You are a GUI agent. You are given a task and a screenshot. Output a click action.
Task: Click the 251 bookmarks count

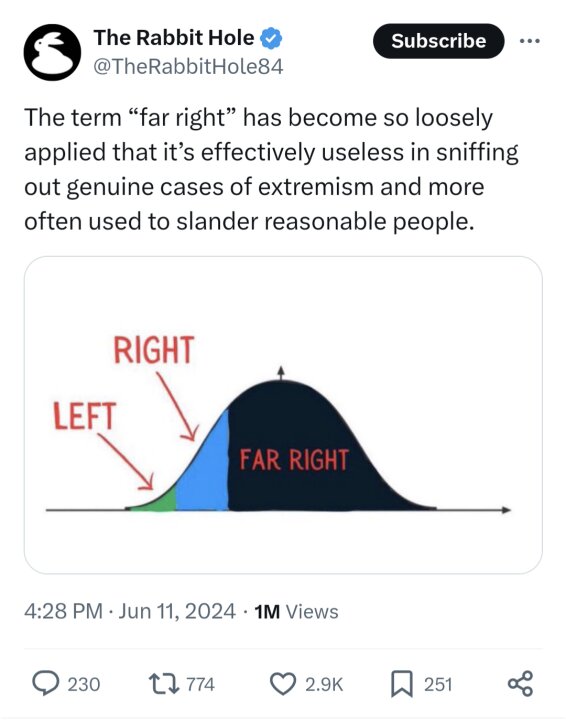(x=438, y=685)
